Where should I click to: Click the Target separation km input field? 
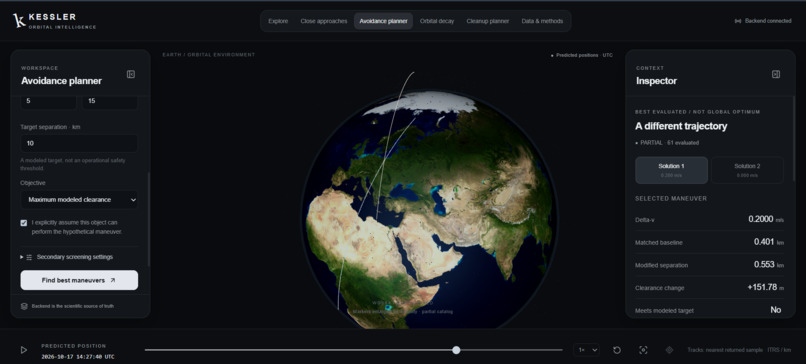tap(79, 143)
